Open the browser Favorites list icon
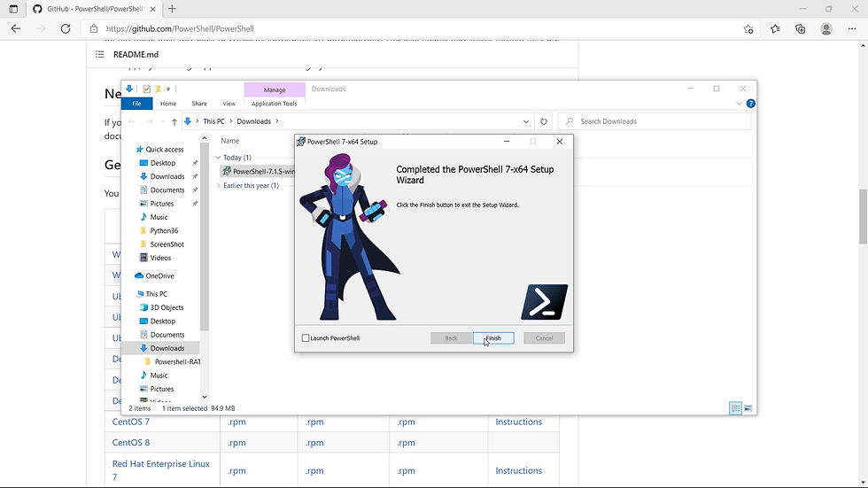 [775, 28]
